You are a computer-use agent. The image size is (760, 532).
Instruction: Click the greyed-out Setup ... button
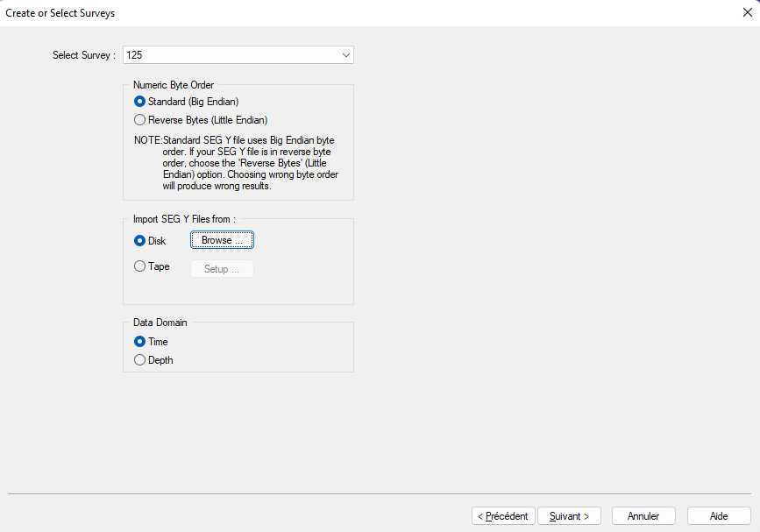[x=223, y=269]
